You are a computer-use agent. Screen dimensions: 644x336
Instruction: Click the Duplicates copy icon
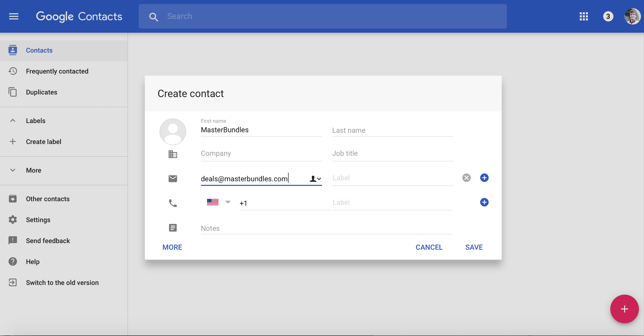(x=13, y=92)
